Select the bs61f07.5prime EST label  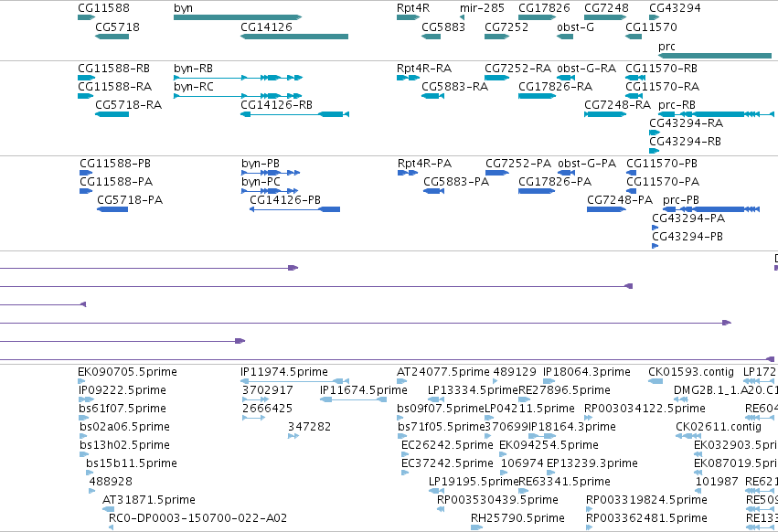(x=123, y=409)
